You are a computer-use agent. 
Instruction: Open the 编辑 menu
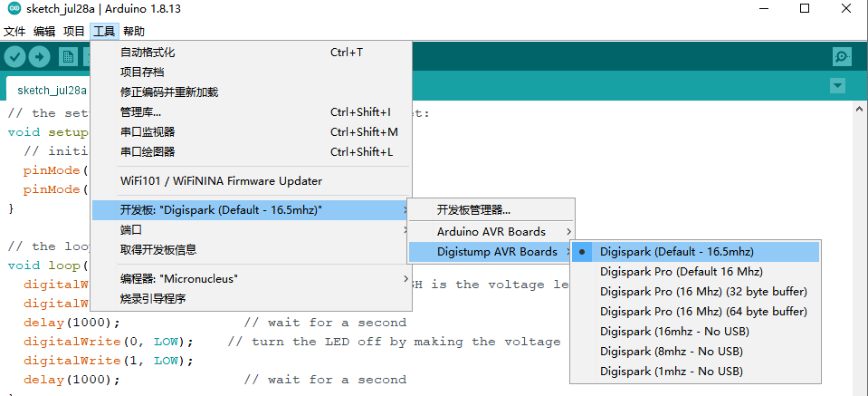[x=44, y=31]
